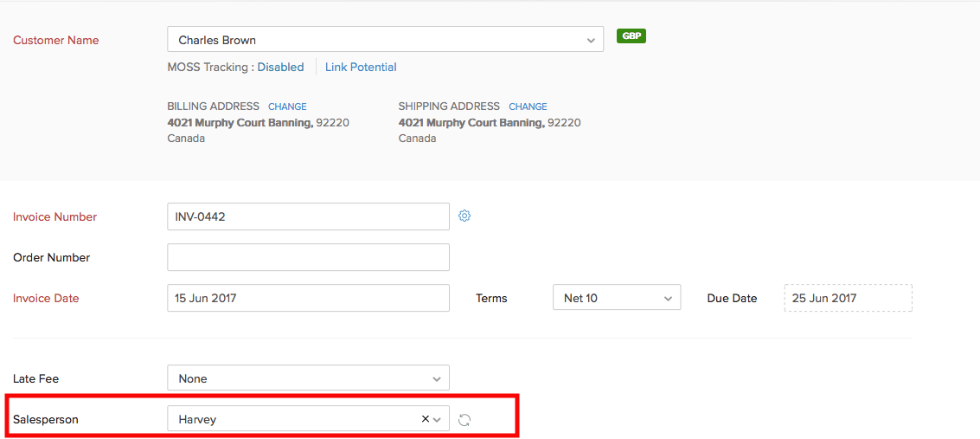The image size is (980, 439).
Task: Click the MOSS Tracking Disabled link
Action: pyautogui.click(x=280, y=67)
